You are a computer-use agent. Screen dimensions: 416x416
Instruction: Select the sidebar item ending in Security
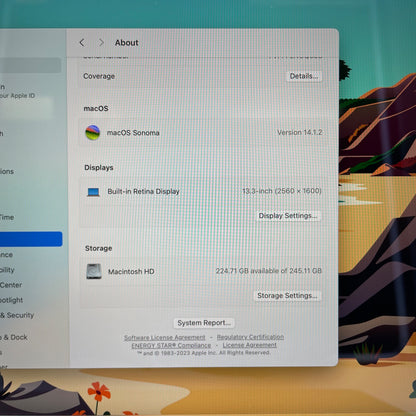click(x=17, y=315)
